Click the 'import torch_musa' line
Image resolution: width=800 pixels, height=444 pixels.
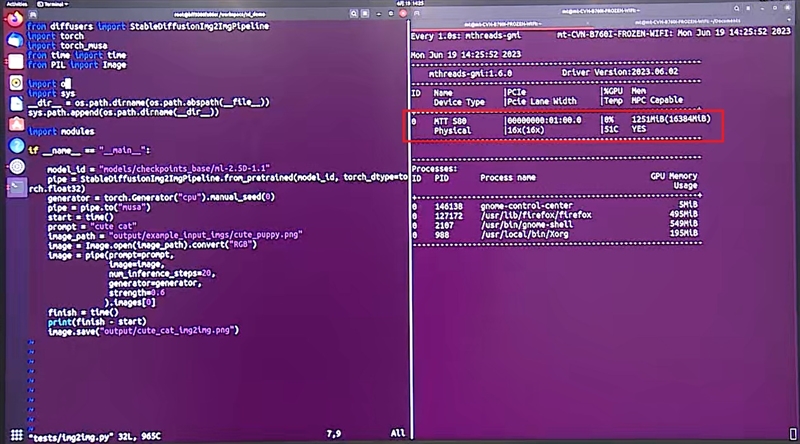point(67,46)
